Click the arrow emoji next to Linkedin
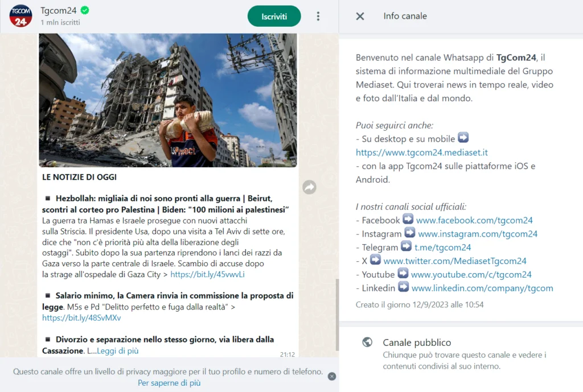Image resolution: width=583 pixels, height=392 pixels. coord(404,287)
